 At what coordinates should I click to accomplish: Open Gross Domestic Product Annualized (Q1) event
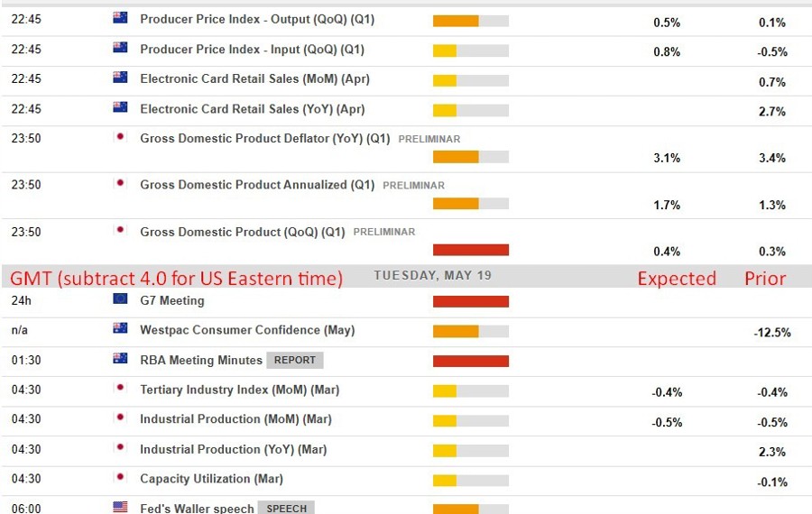(257, 185)
